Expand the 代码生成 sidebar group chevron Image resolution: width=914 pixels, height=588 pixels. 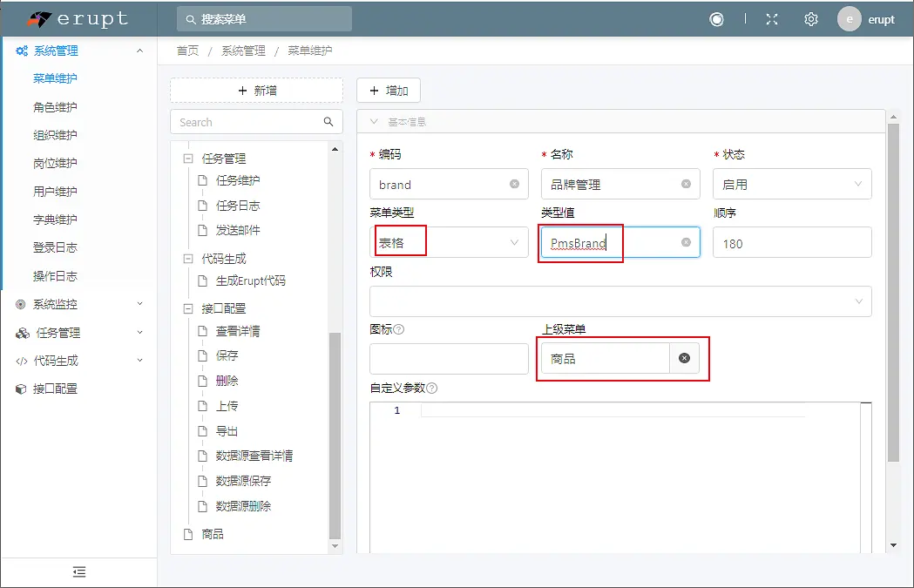click(x=140, y=360)
